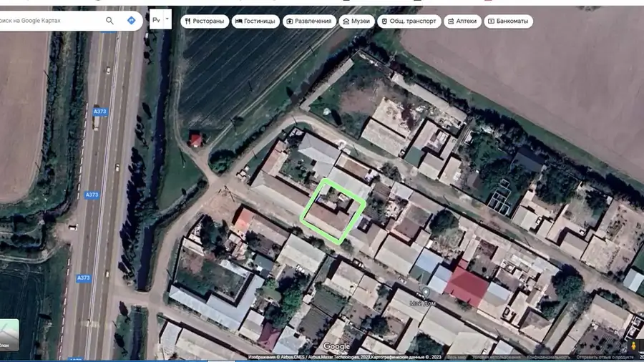This screenshot has height=362, width=644.
Task: Show Общ. транспорт stops
Action: coord(409,21)
